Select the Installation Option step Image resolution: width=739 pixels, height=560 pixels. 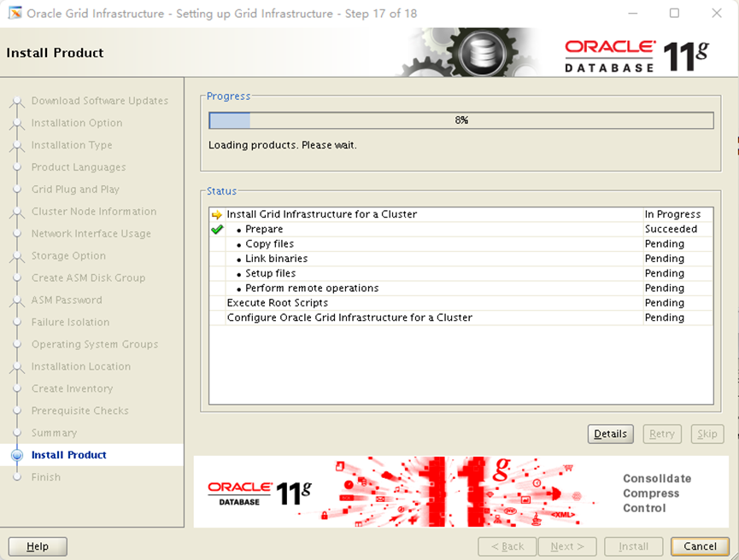tap(77, 123)
